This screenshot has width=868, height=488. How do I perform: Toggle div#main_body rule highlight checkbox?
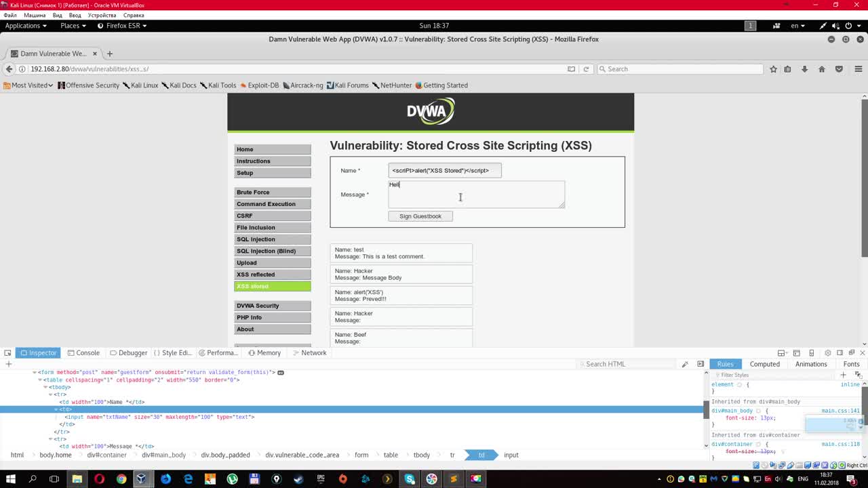(758, 411)
